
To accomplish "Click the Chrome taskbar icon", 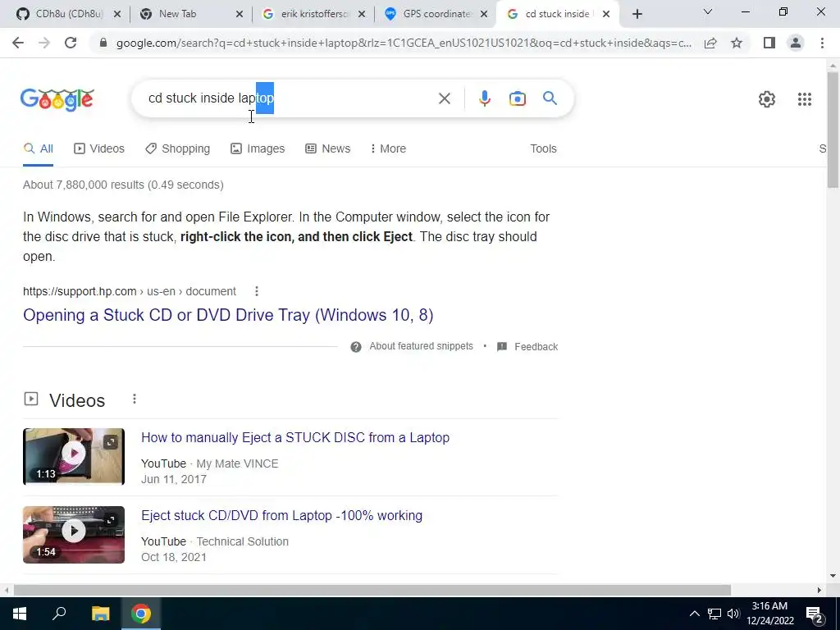I will pos(141,614).
